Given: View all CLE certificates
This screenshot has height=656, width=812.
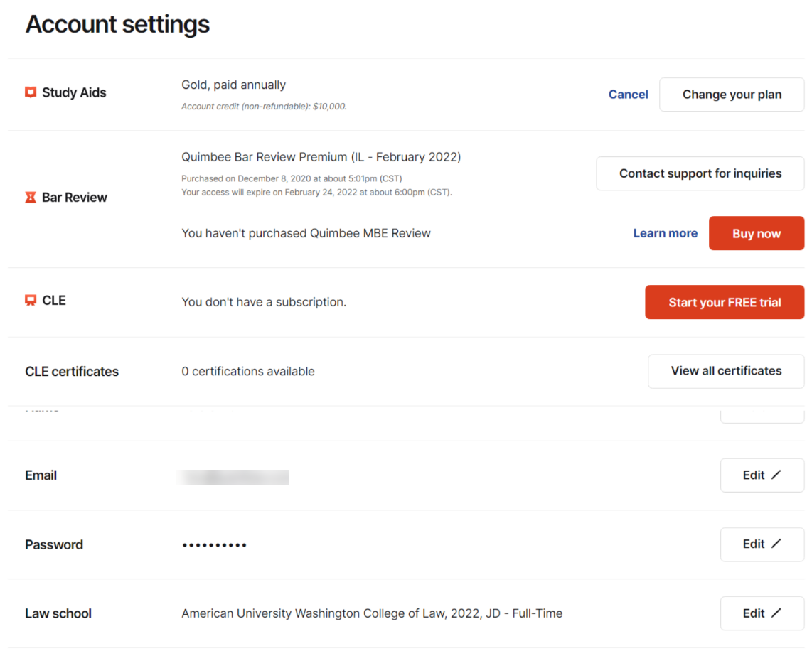Looking at the screenshot, I should point(726,371).
